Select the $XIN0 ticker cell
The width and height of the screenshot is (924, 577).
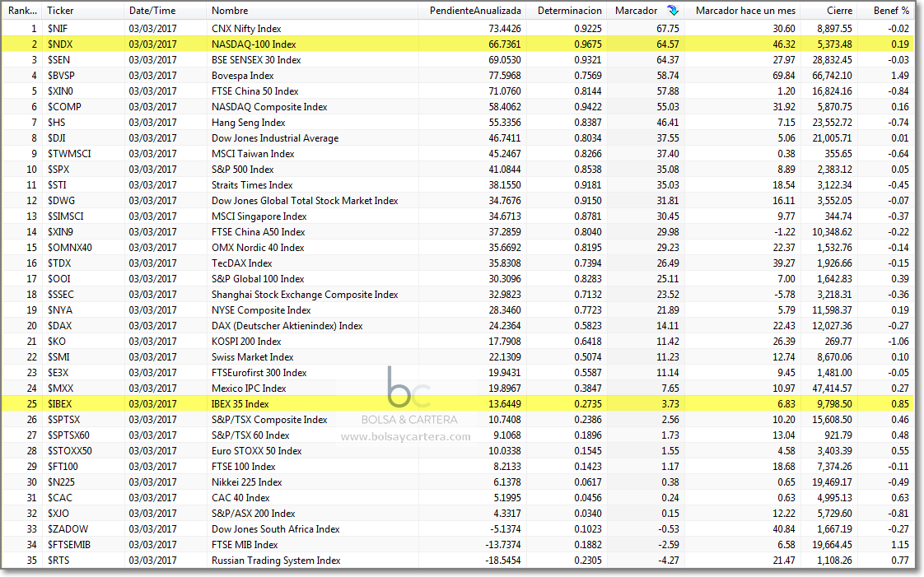tap(60, 91)
